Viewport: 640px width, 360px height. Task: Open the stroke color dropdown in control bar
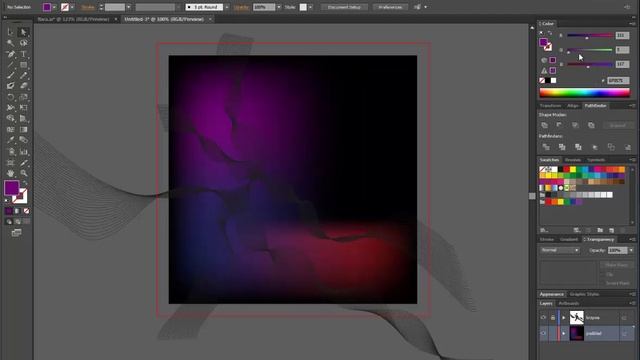click(x=72, y=7)
